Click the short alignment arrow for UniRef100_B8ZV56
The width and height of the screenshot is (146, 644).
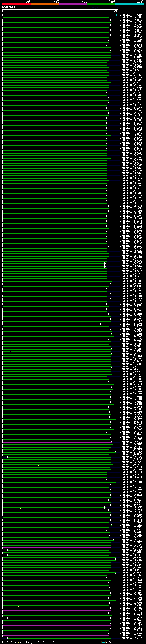52,324
